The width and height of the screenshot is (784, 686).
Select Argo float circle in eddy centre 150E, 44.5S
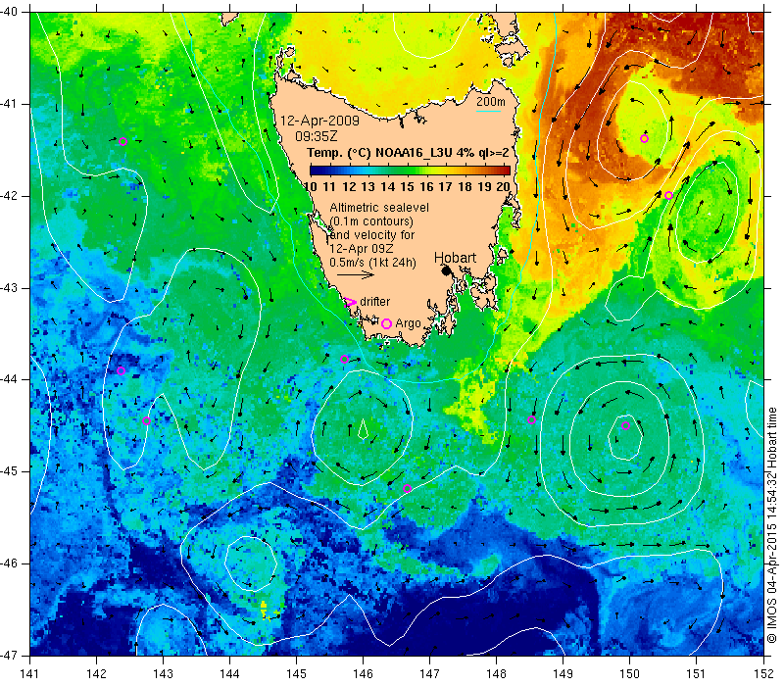pos(625,426)
